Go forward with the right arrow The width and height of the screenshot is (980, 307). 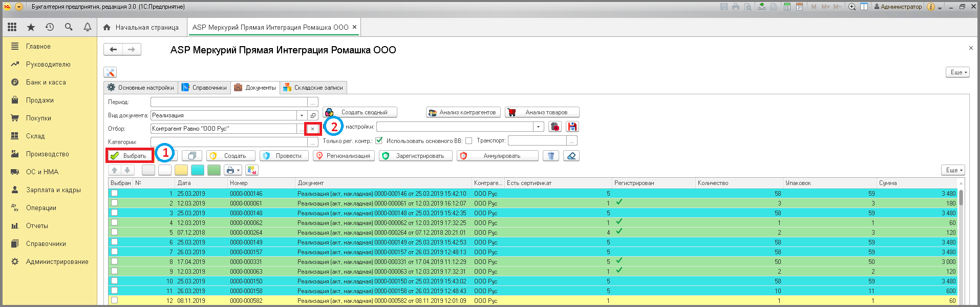click(132, 49)
